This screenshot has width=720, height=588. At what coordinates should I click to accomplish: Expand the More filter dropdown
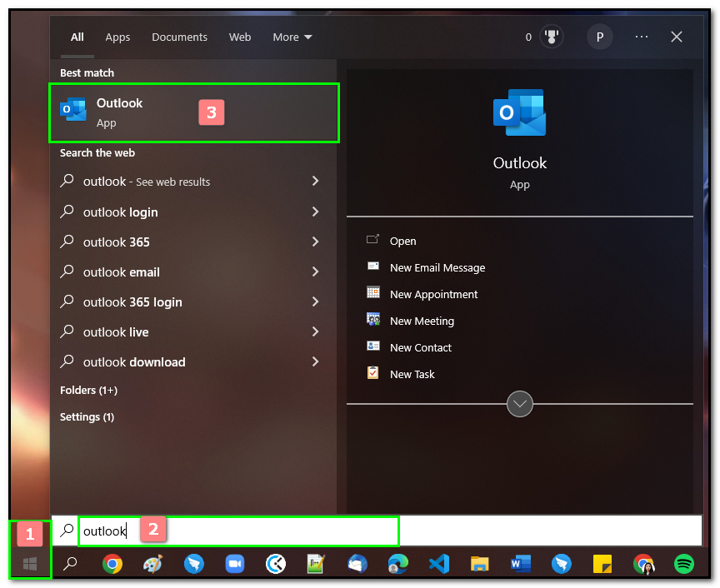pyautogui.click(x=292, y=37)
